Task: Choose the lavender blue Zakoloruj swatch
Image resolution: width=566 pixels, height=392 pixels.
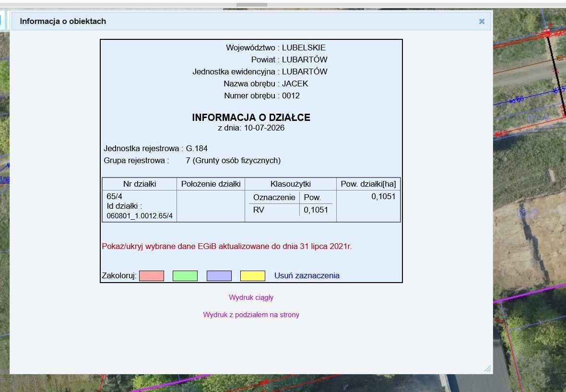Action: coord(219,276)
